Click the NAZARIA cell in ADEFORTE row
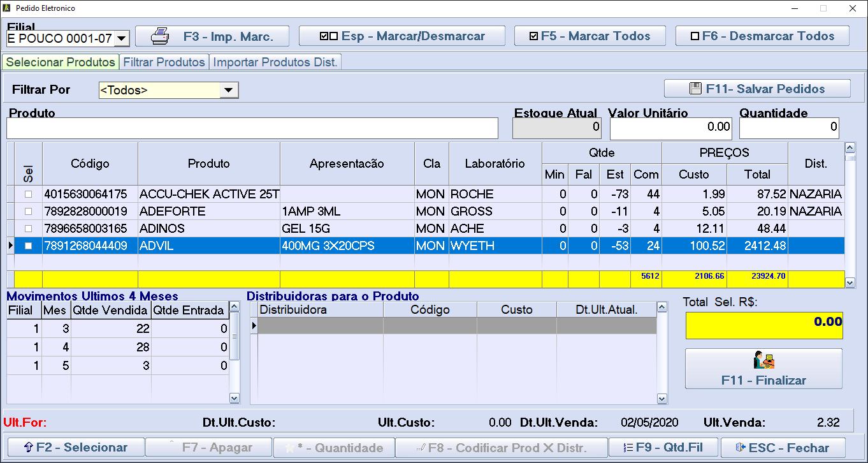 click(x=816, y=211)
